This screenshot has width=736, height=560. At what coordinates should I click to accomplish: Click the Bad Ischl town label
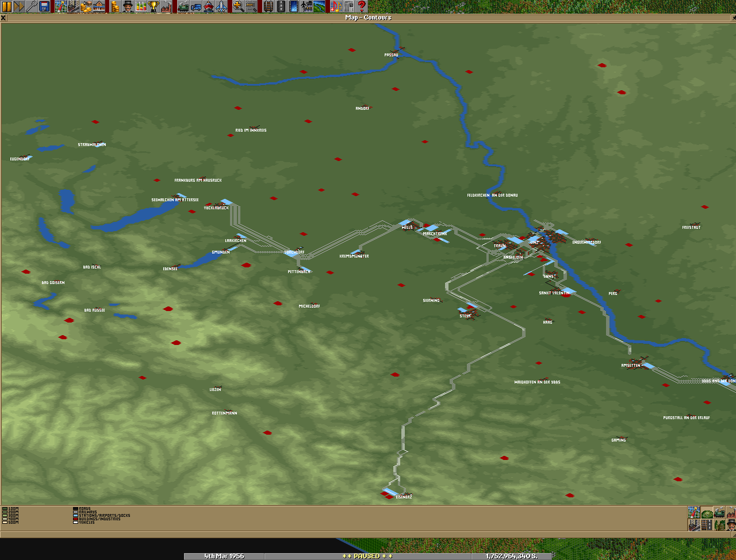tap(92, 267)
